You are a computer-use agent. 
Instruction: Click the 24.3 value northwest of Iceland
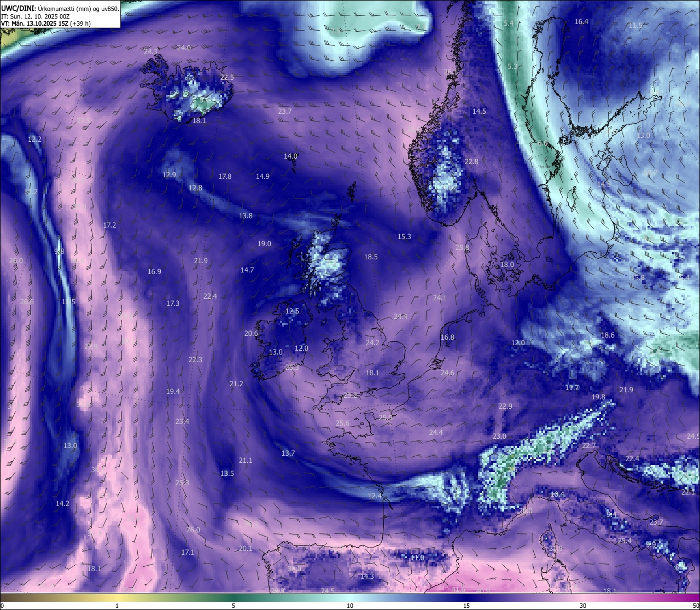151,51
